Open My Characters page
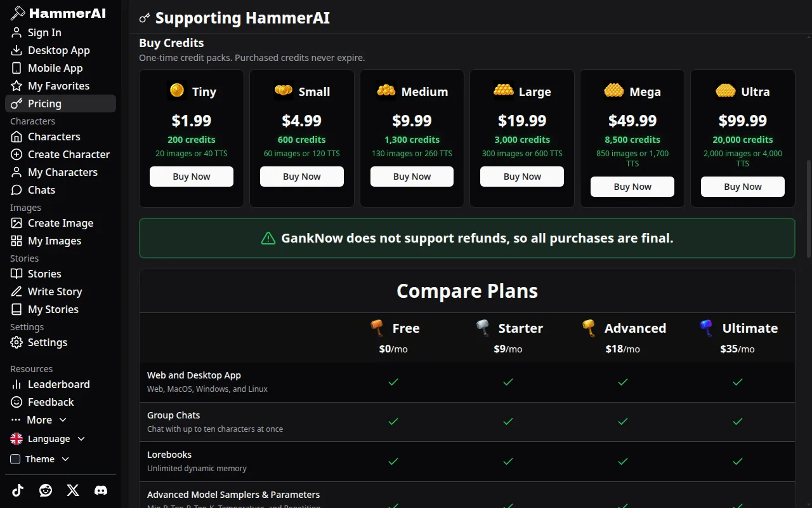 (x=60, y=172)
